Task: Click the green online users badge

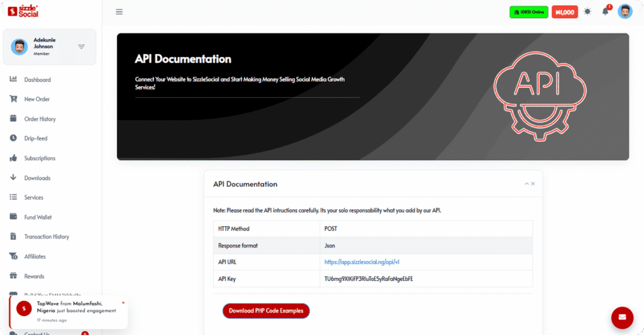Action: [x=528, y=12]
